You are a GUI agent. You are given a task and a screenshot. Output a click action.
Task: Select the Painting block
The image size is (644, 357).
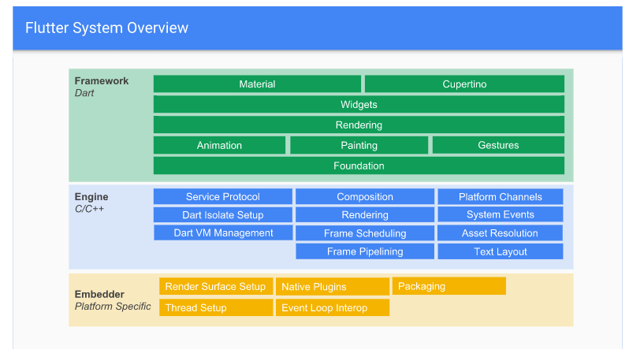coord(359,146)
